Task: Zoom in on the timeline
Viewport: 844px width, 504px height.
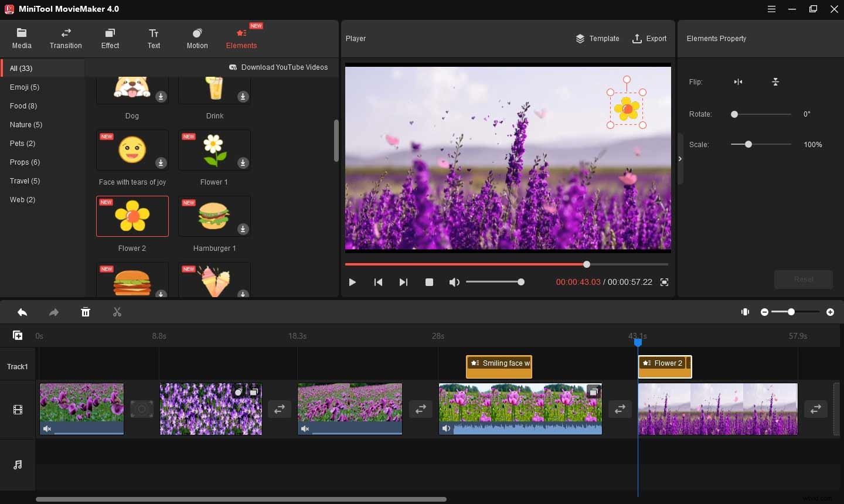Action: pos(831,312)
